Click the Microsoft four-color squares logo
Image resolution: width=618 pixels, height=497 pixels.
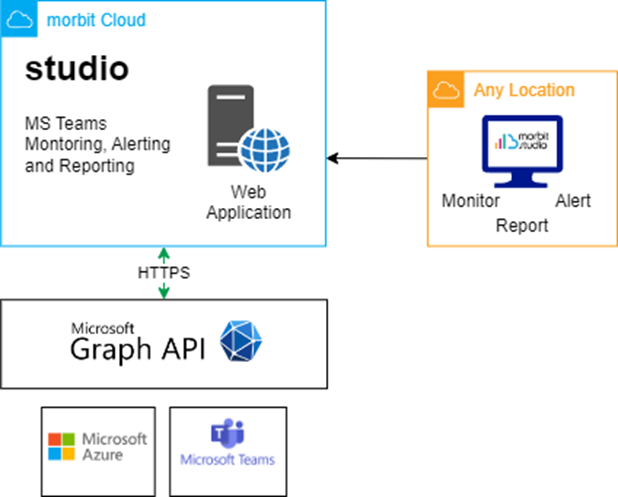click(x=61, y=447)
